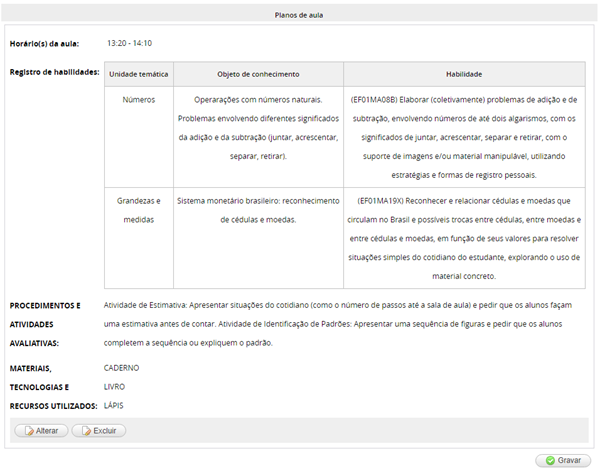Select the Unidade temática column header
Viewport: 600px width, 473px height.
139,74
